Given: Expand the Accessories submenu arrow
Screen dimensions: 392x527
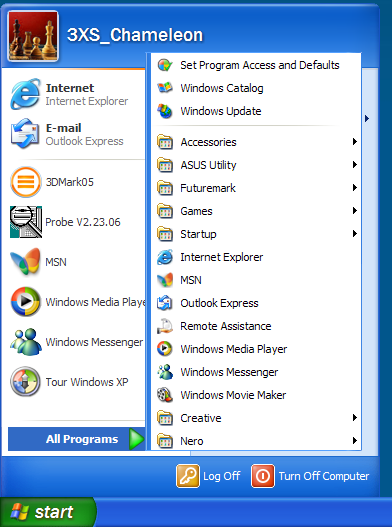Looking at the screenshot, I should point(354,141).
